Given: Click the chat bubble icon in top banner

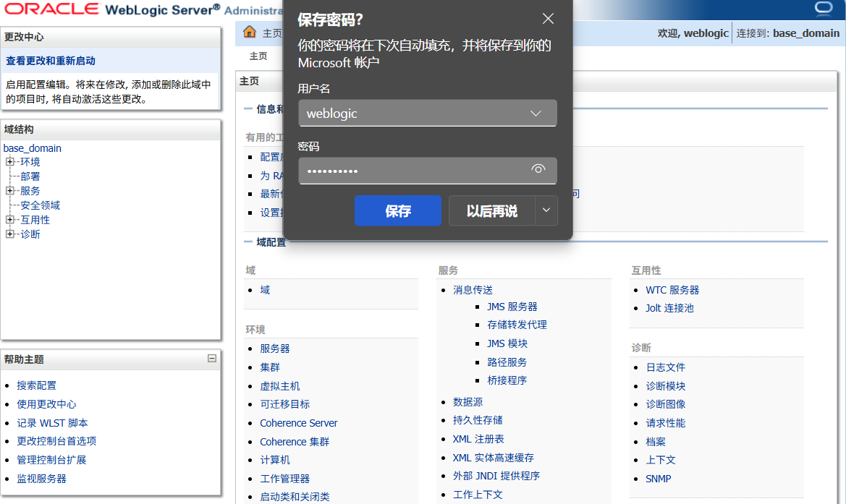Looking at the screenshot, I should click(x=824, y=9).
